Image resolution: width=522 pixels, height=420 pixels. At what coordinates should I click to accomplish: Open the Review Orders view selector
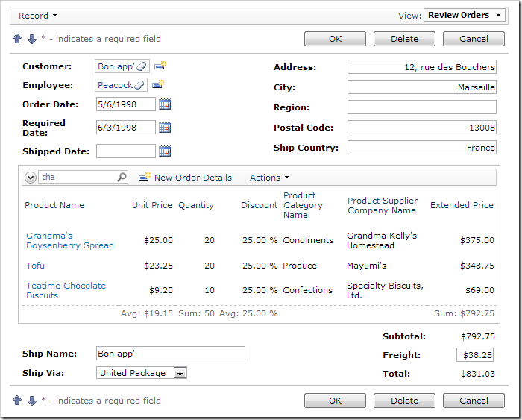465,15
